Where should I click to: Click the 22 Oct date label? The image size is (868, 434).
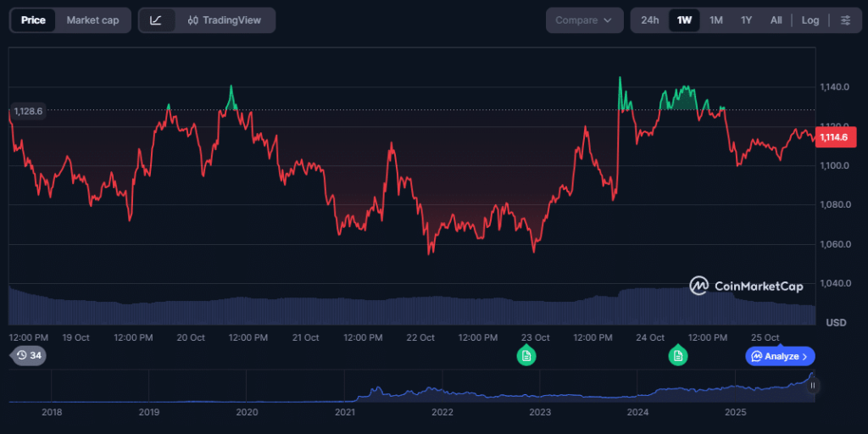[420, 337]
